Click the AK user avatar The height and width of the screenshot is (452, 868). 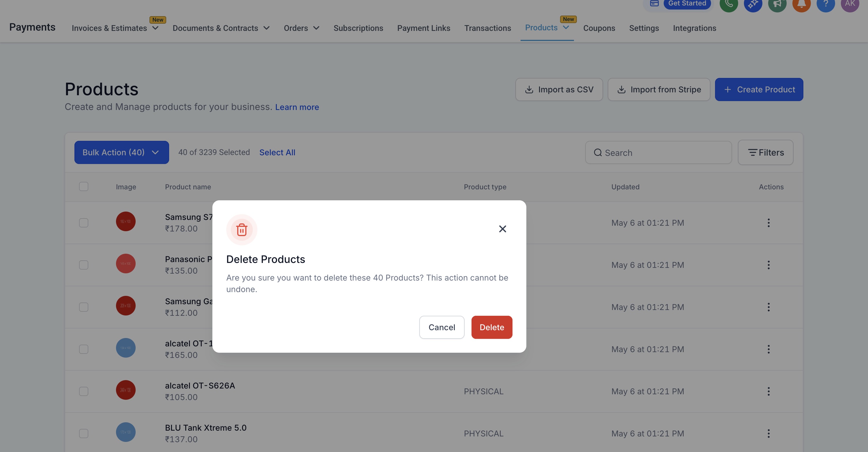click(x=850, y=4)
